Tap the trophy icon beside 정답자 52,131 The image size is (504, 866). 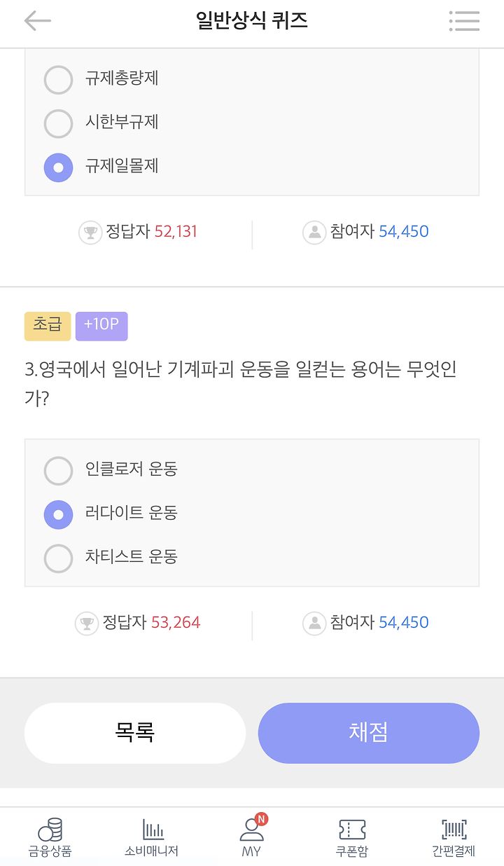[90, 232]
